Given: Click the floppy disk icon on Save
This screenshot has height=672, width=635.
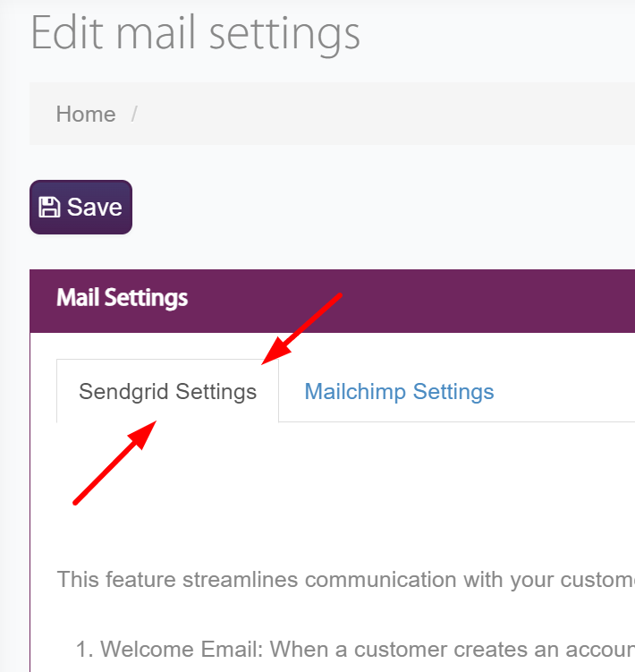Looking at the screenshot, I should (x=49, y=208).
